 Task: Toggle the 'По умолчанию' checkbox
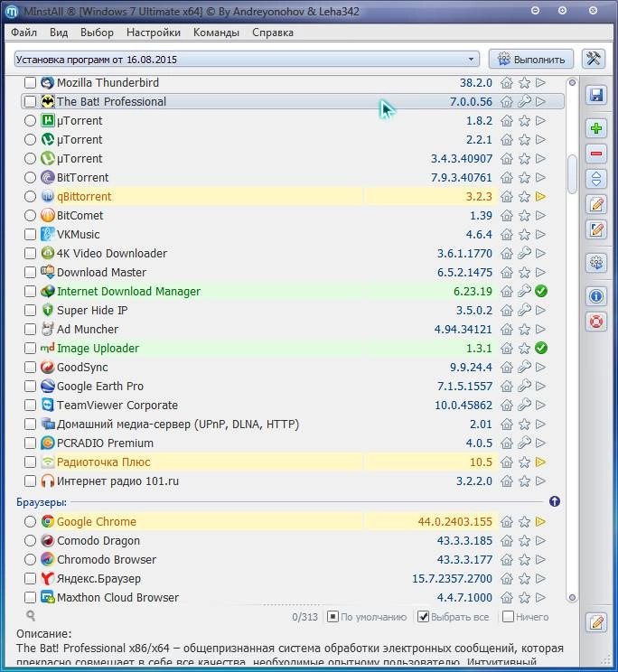332,617
